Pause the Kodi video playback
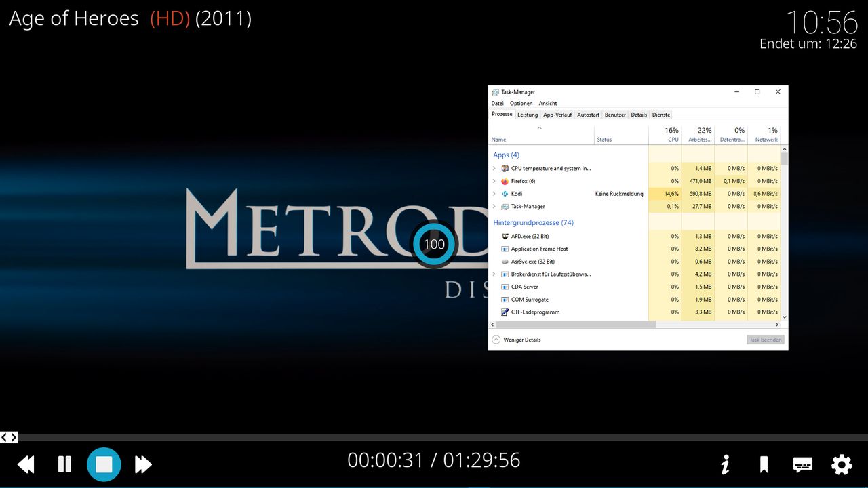868x488 pixels. pyautogui.click(x=64, y=464)
